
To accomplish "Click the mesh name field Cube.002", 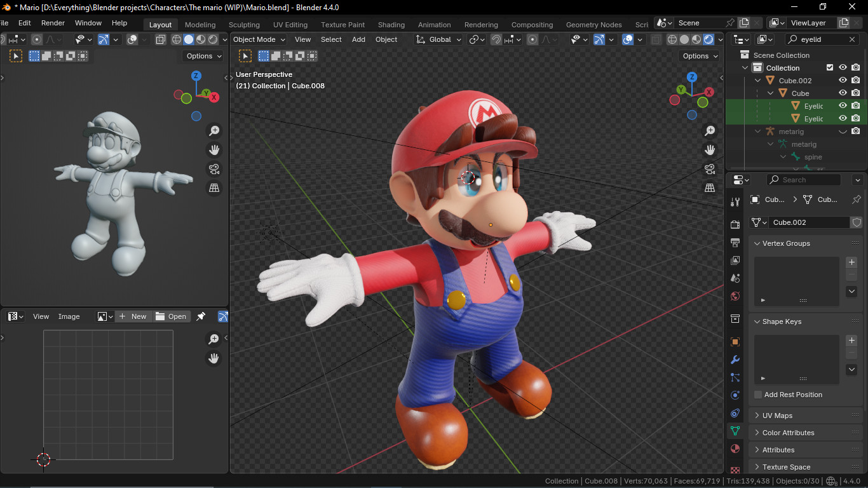I will tap(809, 222).
